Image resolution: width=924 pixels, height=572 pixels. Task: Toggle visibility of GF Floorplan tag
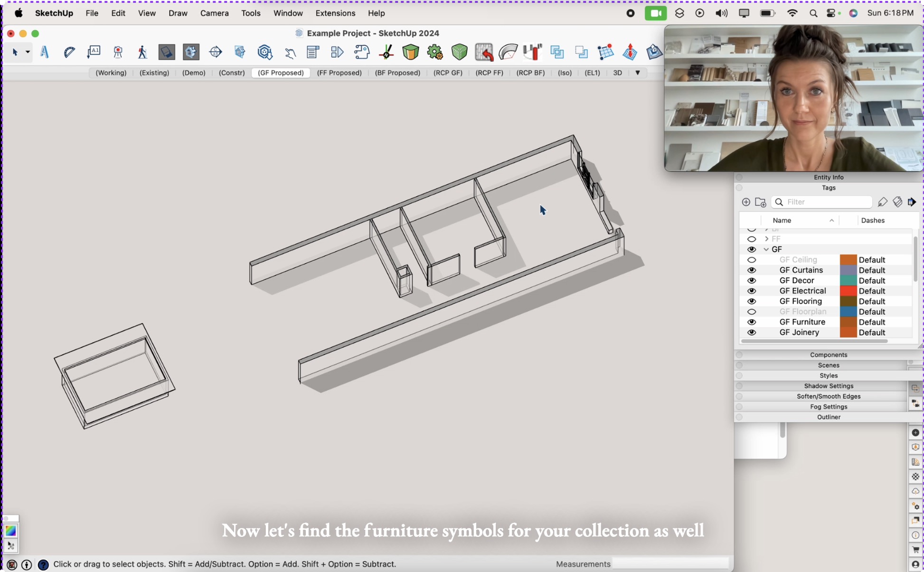pyautogui.click(x=752, y=312)
